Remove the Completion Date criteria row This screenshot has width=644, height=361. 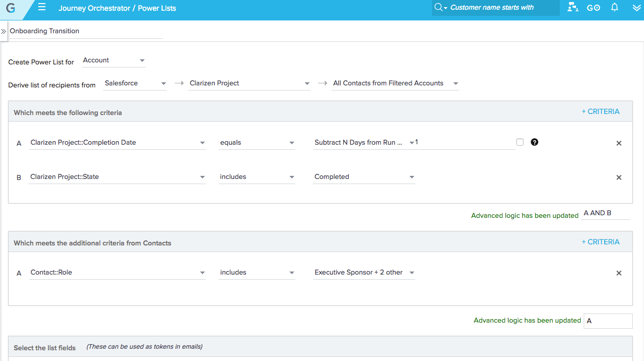point(619,143)
